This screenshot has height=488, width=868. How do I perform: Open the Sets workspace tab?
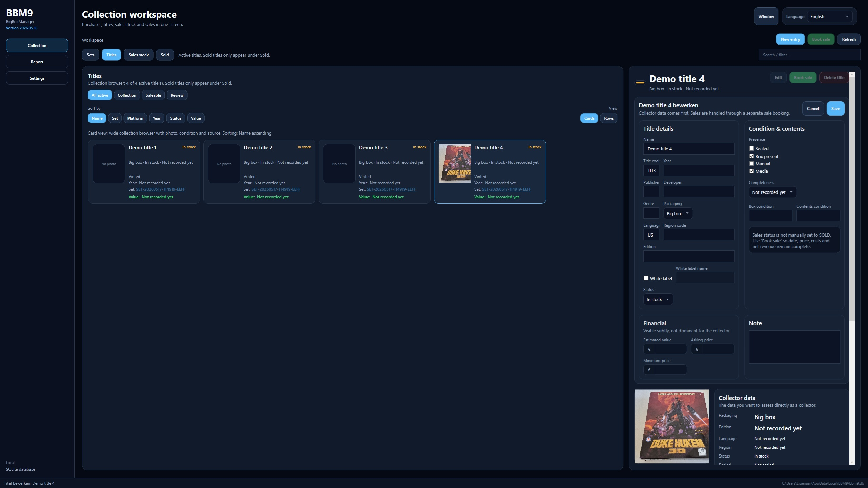[91, 55]
